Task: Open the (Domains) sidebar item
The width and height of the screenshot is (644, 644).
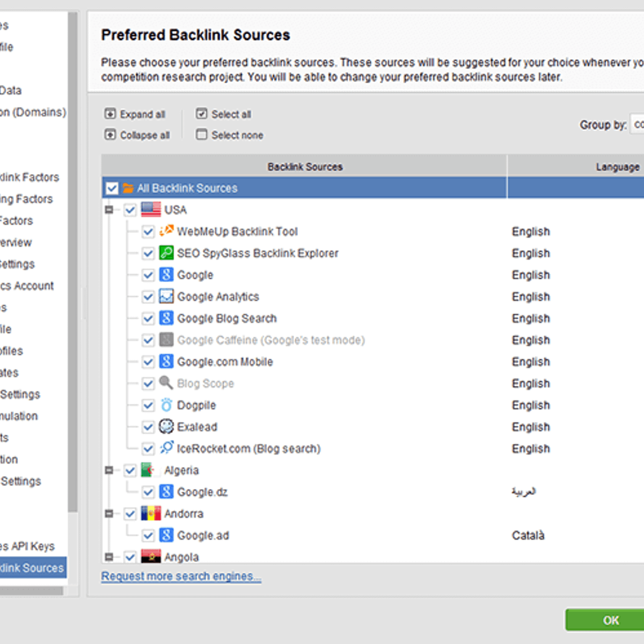Action: (x=33, y=112)
